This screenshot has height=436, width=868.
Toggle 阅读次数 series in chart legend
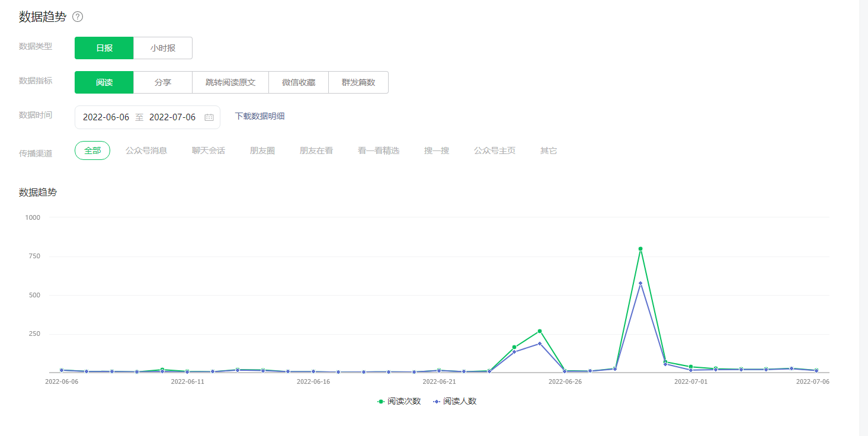pyautogui.click(x=399, y=401)
